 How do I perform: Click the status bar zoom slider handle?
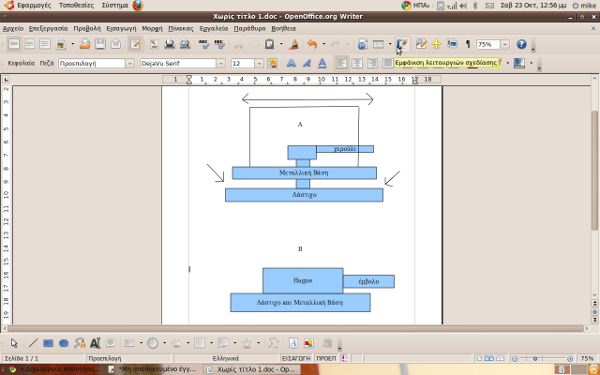(535, 359)
